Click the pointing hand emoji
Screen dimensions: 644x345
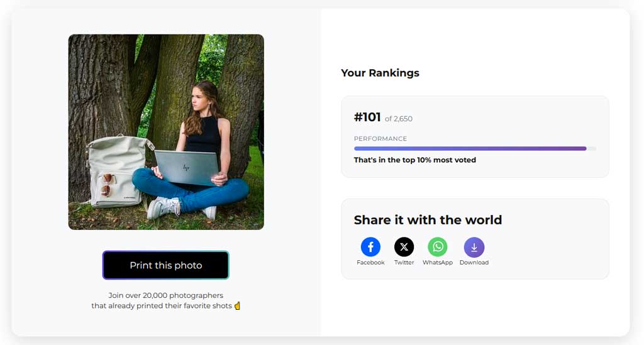(237, 306)
